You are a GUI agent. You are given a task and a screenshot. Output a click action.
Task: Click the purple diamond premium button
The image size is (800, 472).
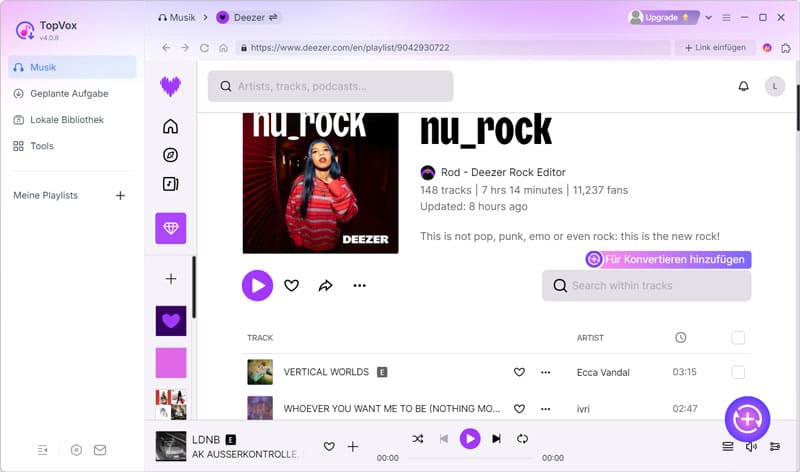(170, 228)
